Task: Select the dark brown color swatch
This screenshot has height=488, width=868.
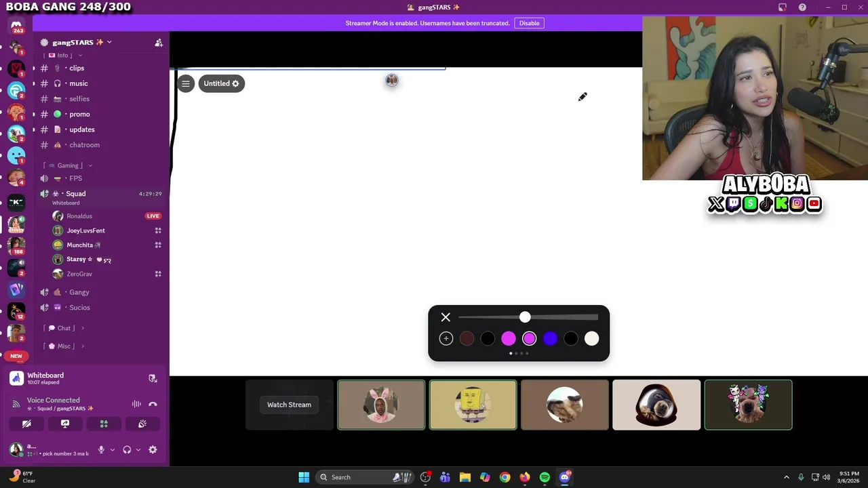Action: click(x=467, y=338)
